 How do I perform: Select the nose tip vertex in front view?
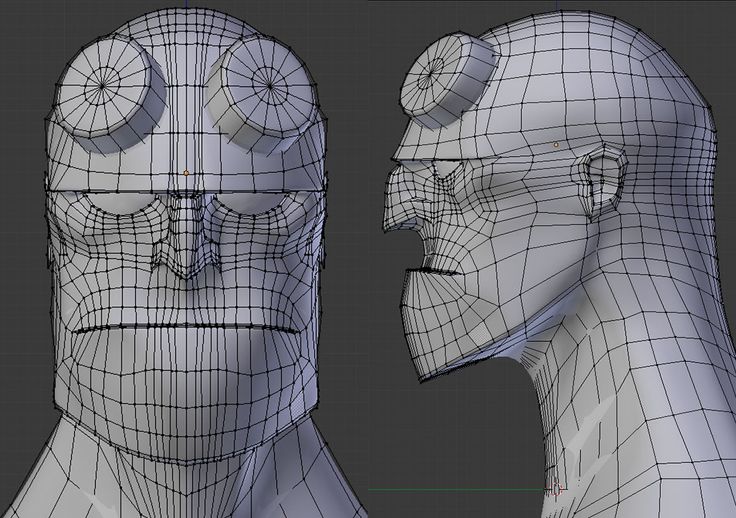click(x=186, y=280)
